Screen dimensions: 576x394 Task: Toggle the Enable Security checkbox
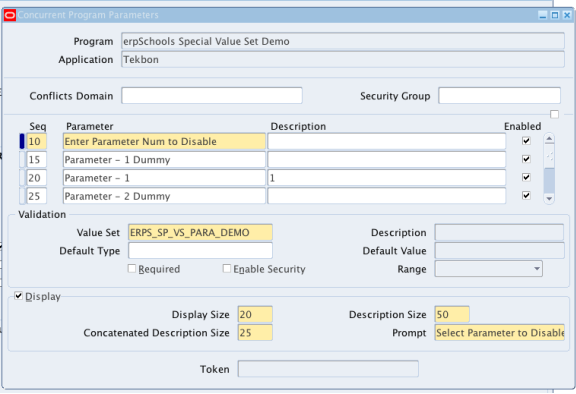(227, 269)
